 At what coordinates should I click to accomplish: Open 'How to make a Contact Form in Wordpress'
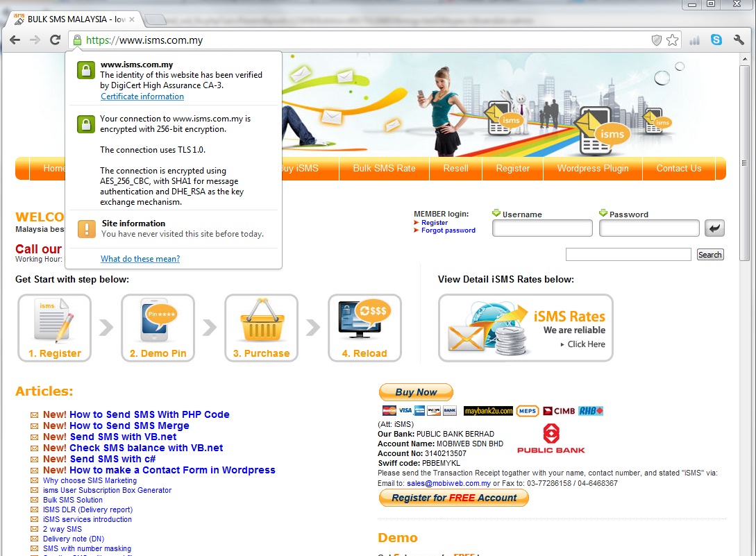[x=173, y=470]
